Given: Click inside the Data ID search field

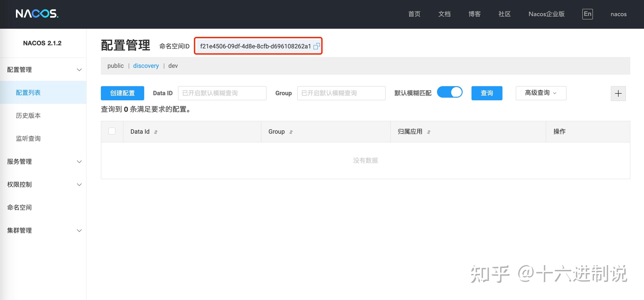Looking at the screenshot, I should (222, 93).
